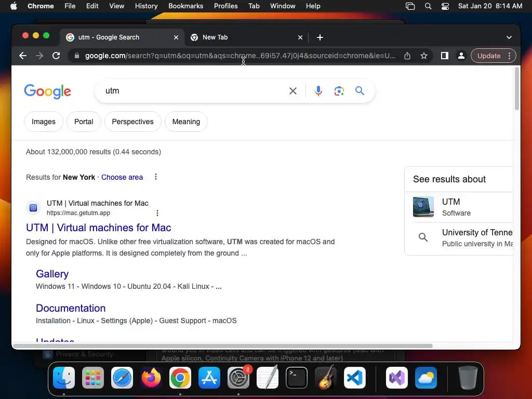532x399 pixels.
Task: Open Finder from the Dock
Action: click(x=64, y=378)
